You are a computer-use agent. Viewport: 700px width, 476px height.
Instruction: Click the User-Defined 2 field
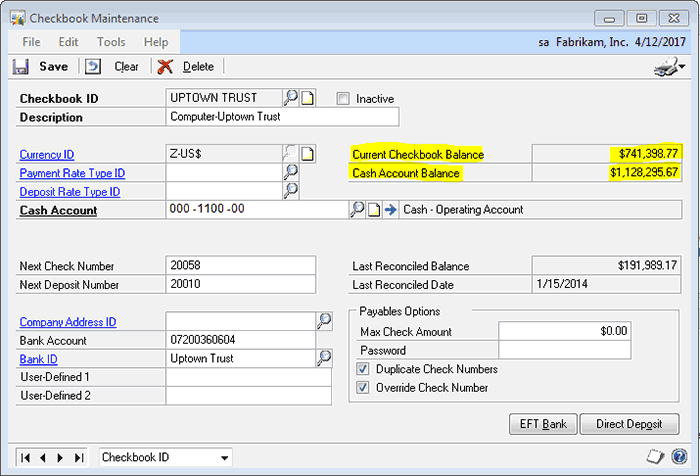pos(249,396)
